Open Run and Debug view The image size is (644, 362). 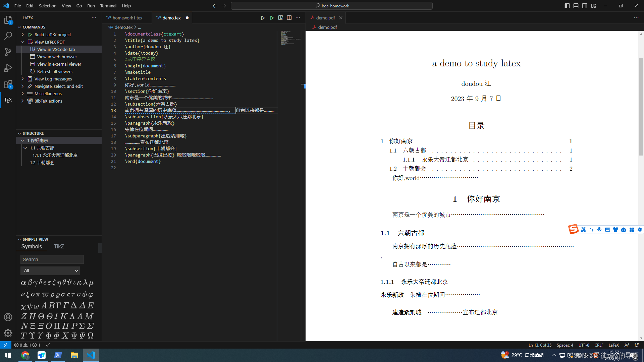(x=8, y=68)
